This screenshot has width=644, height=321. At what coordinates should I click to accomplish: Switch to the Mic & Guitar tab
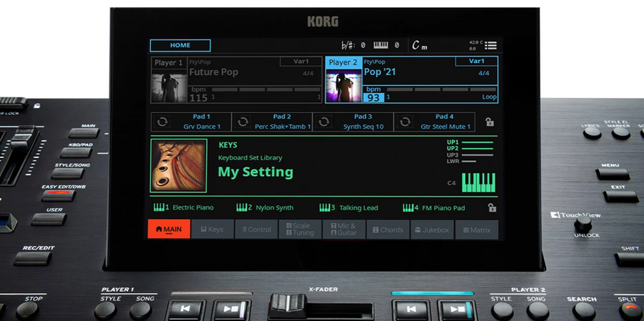(344, 229)
